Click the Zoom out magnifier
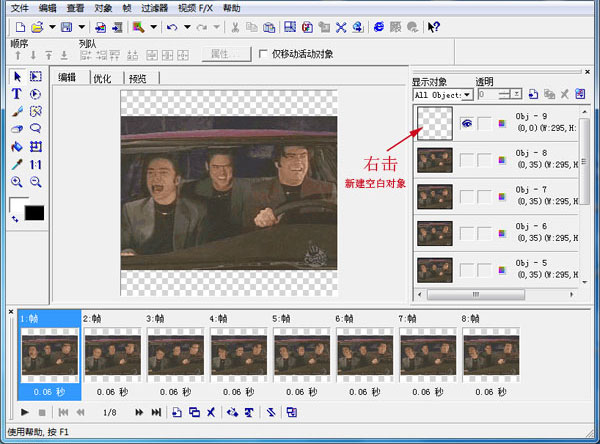 pyautogui.click(x=36, y=182)
